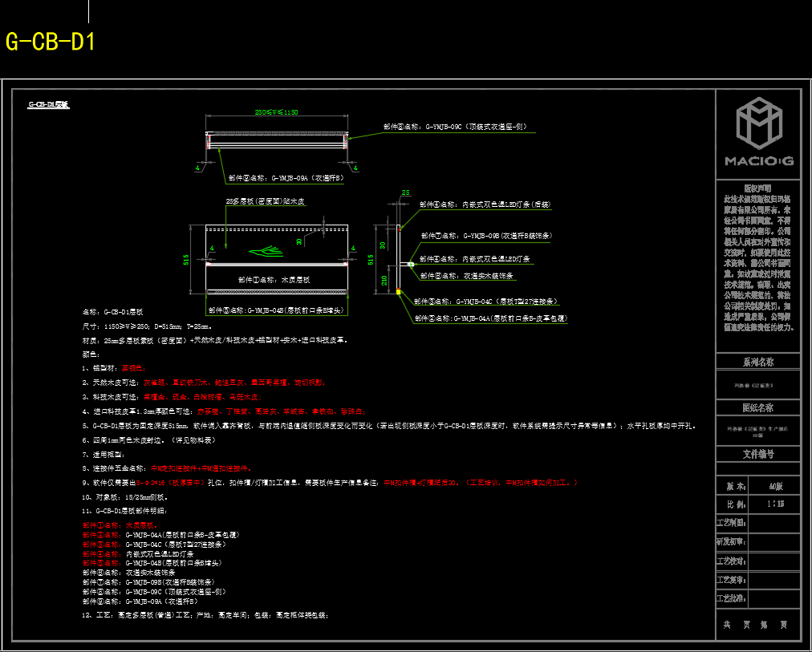Click the G-YMJB-09B callout in side view

[x=485, y=237]
